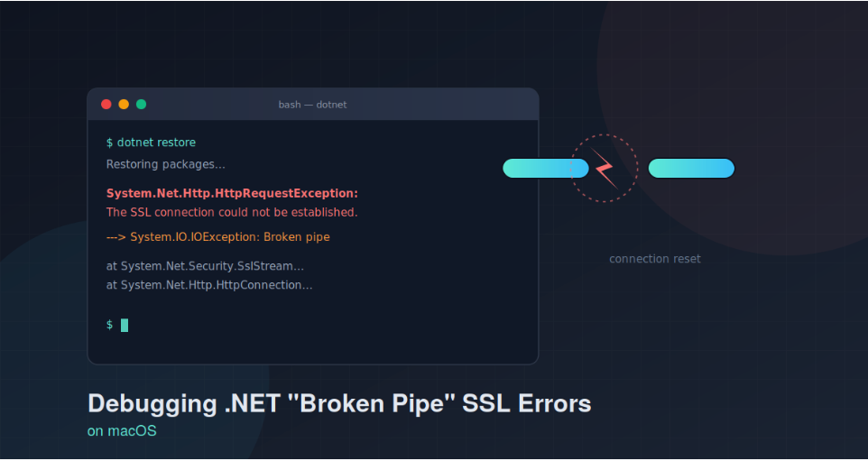Viewport: 868px width, 461px height.
Task: Click the 'bash — dotnet' window title
Action: pyautogui.click(x=313, y=105)
